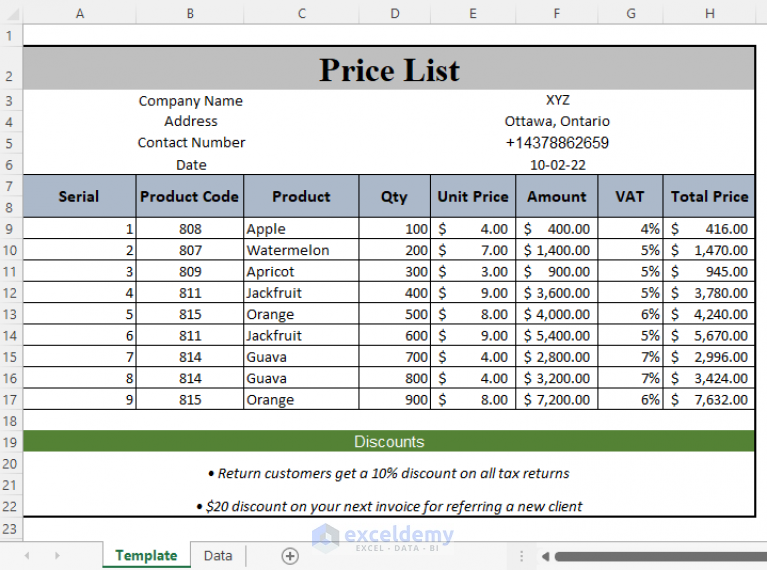The width and height of the screenshot is (767, 570).
Task: Switch to the Data sheet tab
Action: (x=217, y=556)
